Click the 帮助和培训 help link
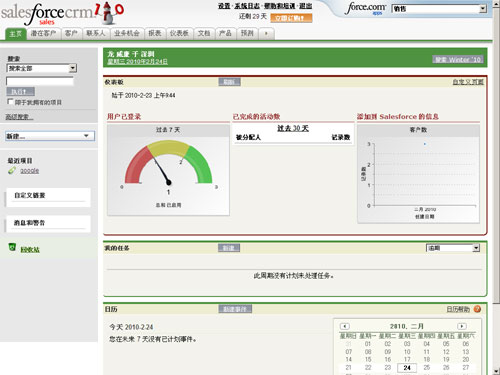The height and width of the screenshot is (375, 500). (279, 6)
